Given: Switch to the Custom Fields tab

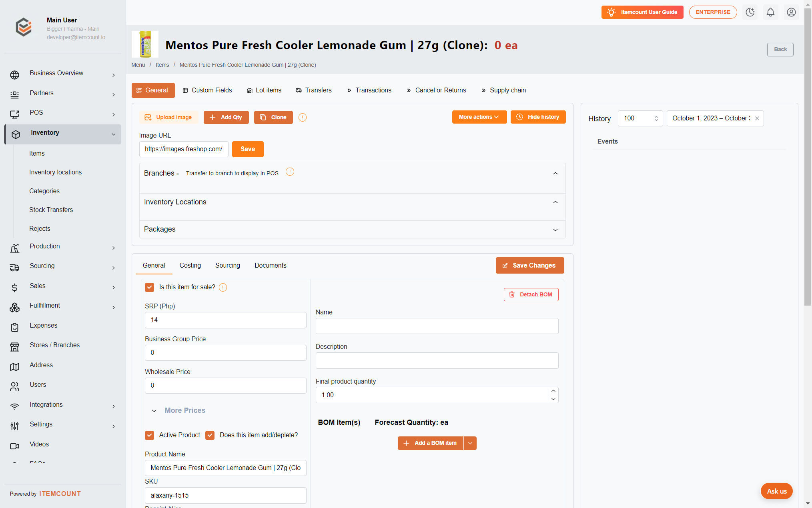Looking at the screenshot, I should point(207,90).
